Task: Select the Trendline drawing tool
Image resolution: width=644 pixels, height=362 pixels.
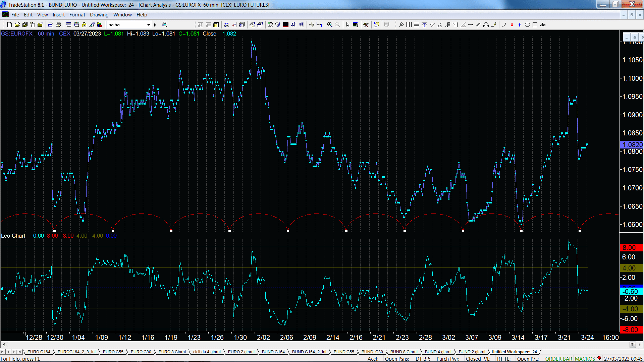Action: 401,25
